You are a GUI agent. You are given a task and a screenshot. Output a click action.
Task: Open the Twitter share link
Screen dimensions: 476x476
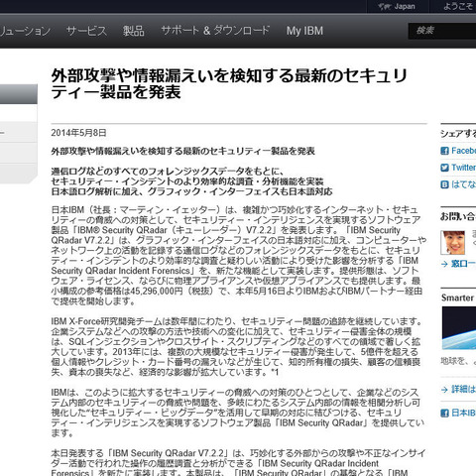tap(464, 168)
